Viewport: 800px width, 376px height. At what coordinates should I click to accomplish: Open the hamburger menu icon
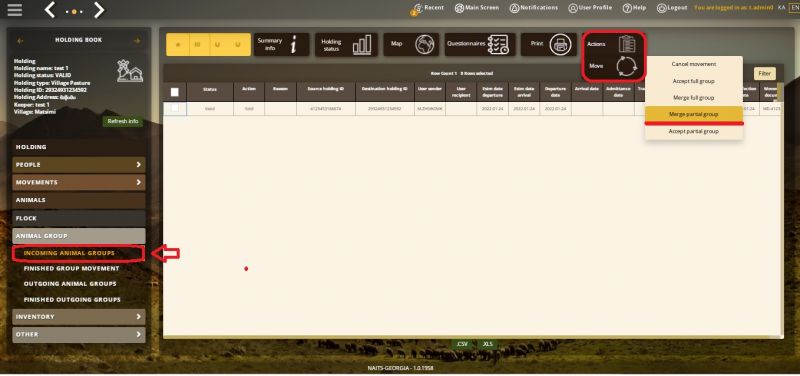15,10
